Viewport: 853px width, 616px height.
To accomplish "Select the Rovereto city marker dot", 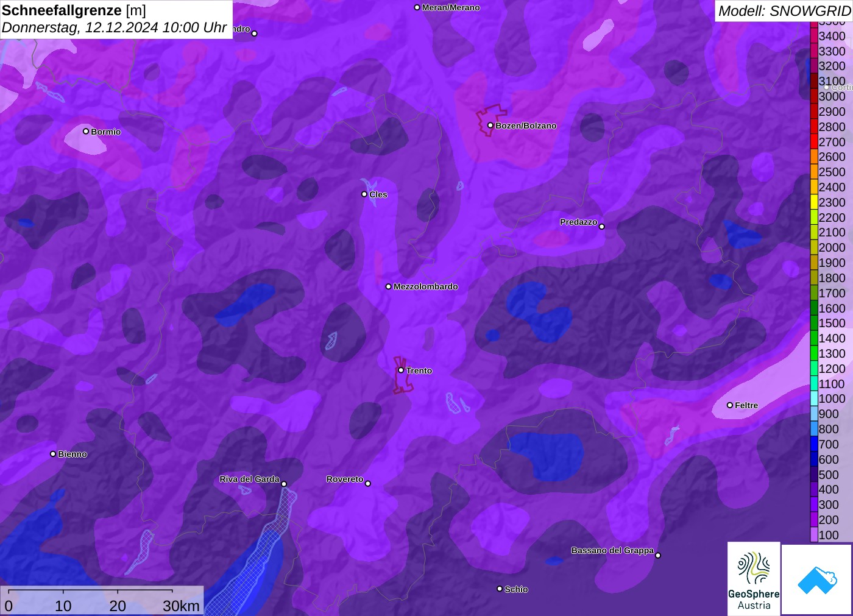I will [368, 483].
